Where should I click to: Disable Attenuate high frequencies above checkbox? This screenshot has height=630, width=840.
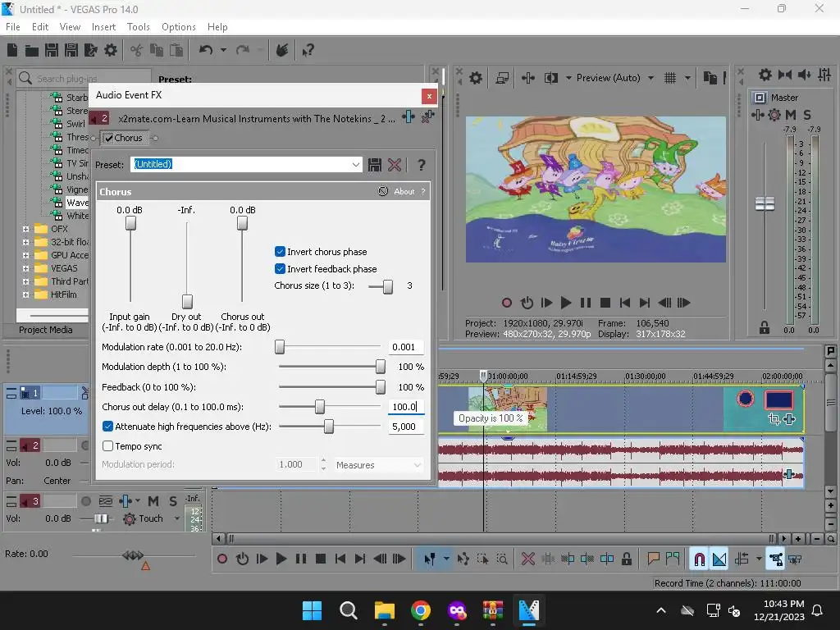click(107, 427)
